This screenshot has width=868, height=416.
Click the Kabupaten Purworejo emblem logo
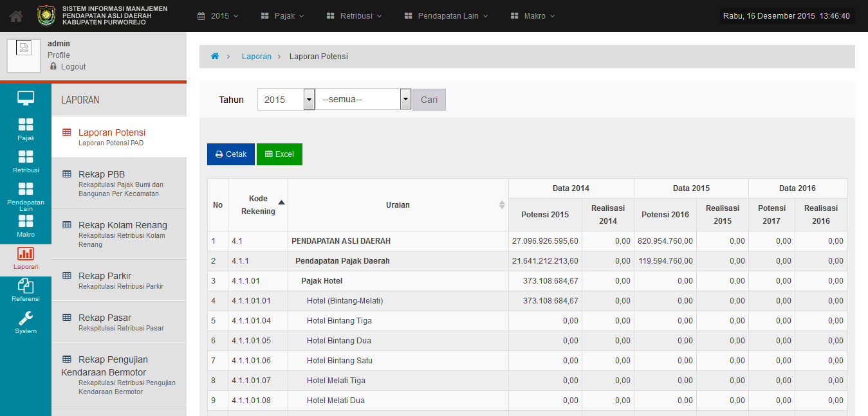pyautogui.click(x=46, y=15)
